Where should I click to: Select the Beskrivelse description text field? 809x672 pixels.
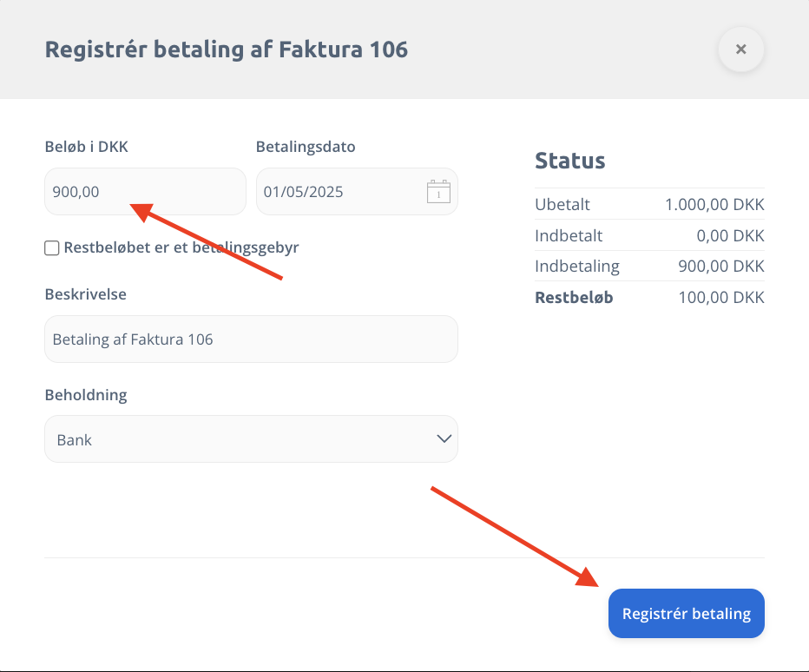point(251,339)
